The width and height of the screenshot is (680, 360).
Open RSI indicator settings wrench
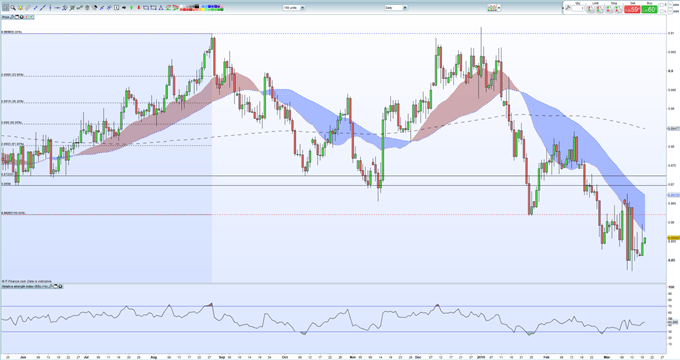pyautogui.click(x=50, y=286)
